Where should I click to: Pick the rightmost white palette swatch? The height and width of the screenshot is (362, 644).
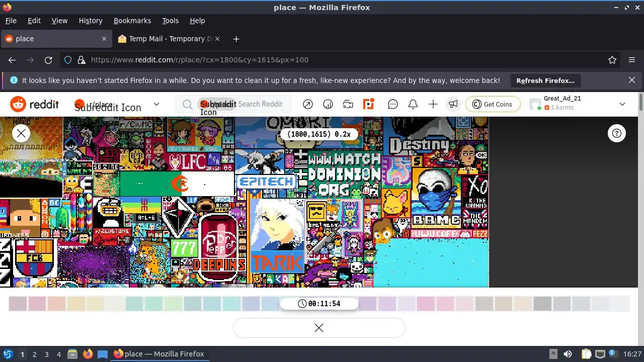pyautogui.click(x=620, y=304)
